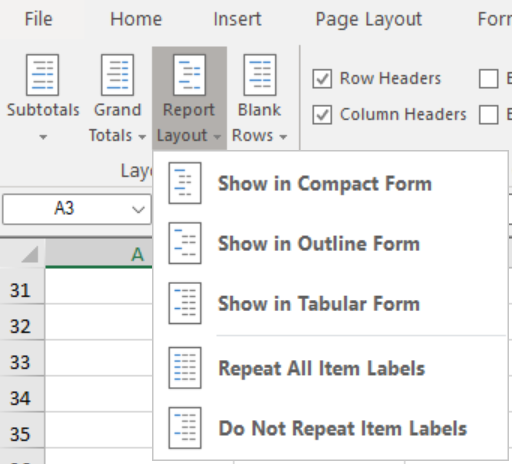
Task: Click the Row Headers label
Action: pos(390,78)
